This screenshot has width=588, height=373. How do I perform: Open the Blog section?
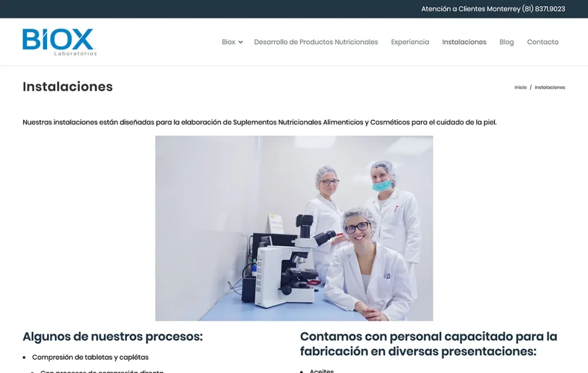coord(506,42)
